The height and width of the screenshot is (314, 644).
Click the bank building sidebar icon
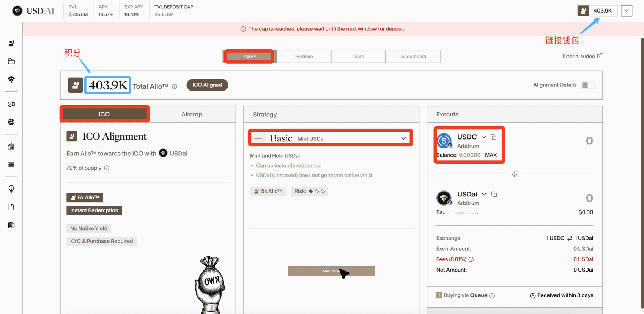click(11, 147)
